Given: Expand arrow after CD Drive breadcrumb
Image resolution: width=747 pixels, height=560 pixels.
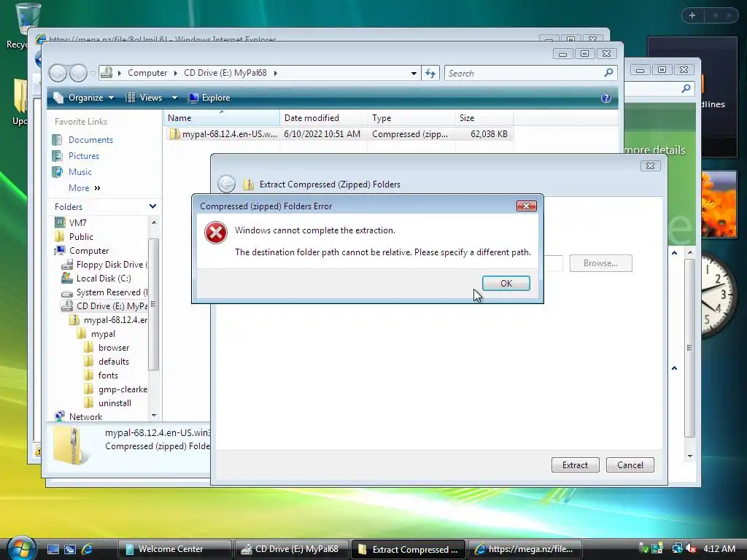Looking at the screenshot, I should point(275,73).
